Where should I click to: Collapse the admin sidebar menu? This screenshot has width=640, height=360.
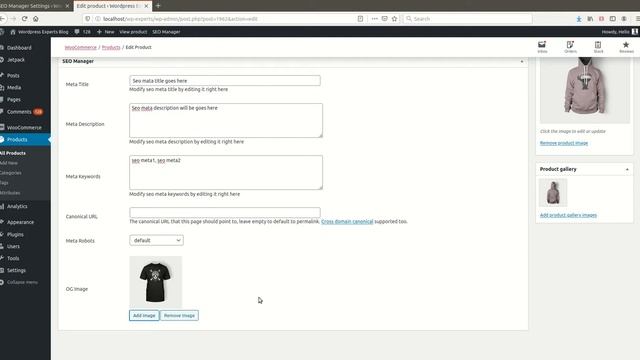22,282
